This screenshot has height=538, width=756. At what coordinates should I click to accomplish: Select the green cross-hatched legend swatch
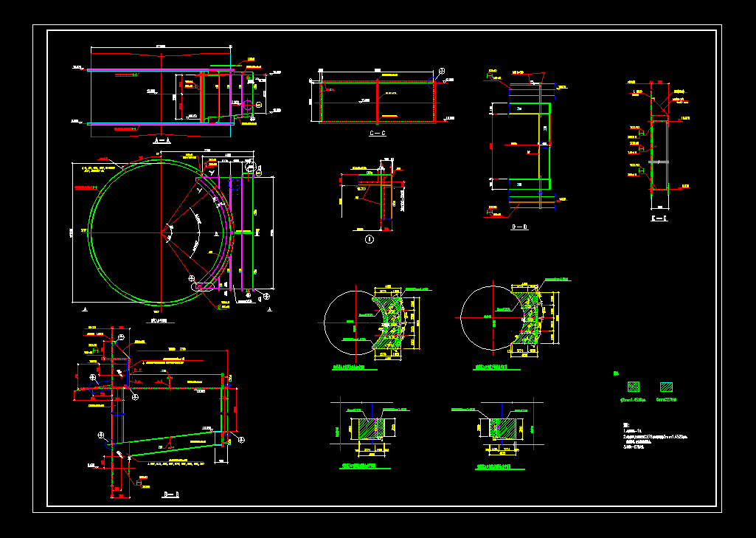coord(634,387)
